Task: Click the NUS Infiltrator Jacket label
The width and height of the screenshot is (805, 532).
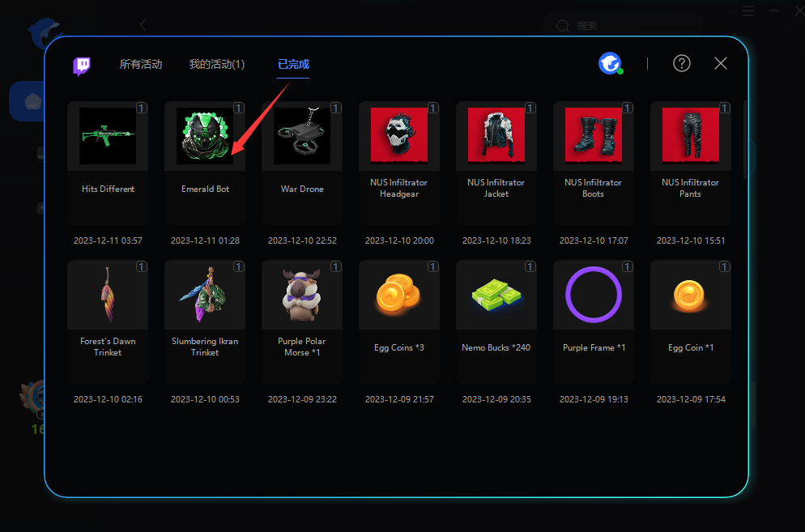Action: 496,188
